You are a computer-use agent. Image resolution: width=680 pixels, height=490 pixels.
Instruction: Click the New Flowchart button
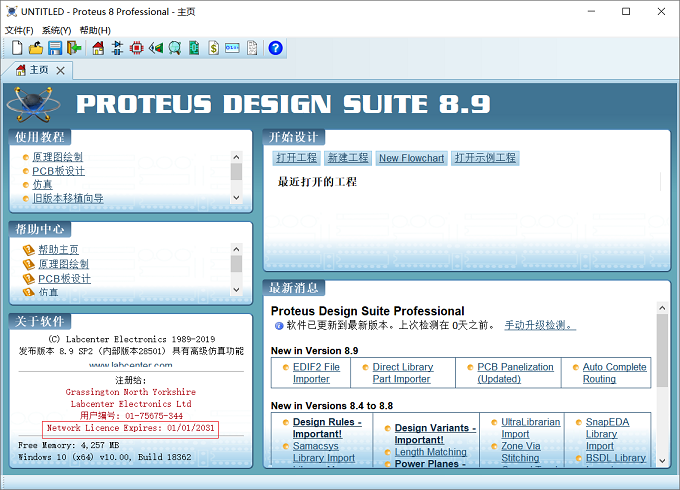point(412,158)
